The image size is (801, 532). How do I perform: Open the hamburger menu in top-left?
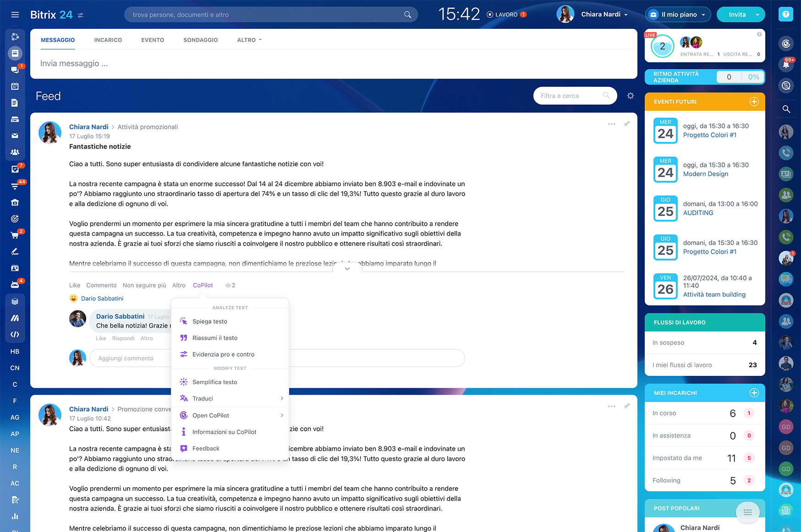[x=15, y=15]
